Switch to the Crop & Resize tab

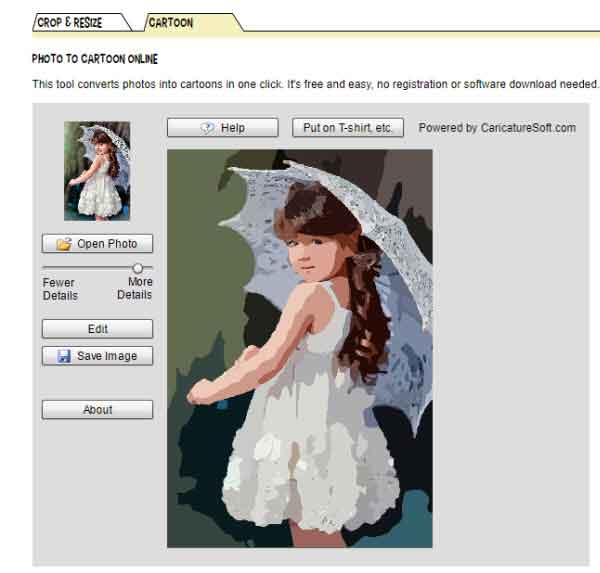tap(81, 22)
